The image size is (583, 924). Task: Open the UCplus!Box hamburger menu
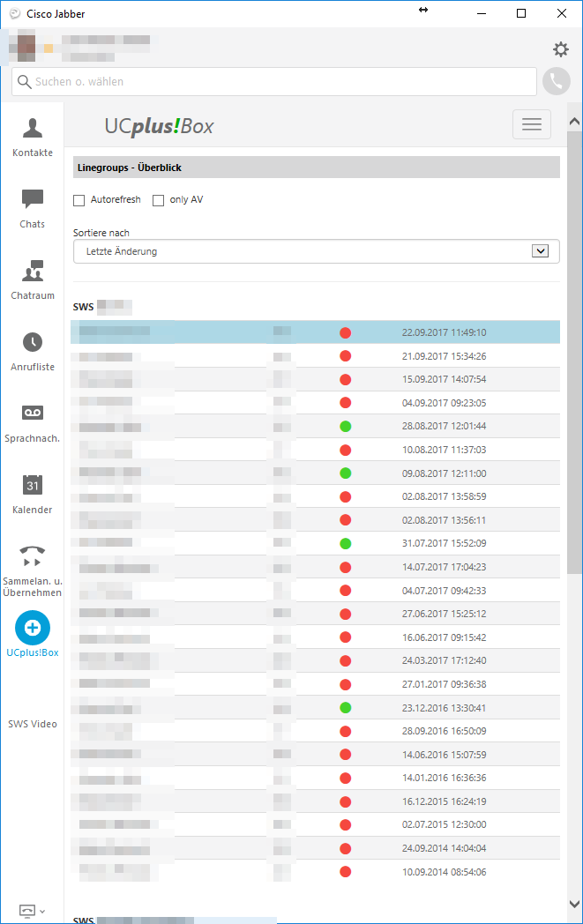click(532, 124)
